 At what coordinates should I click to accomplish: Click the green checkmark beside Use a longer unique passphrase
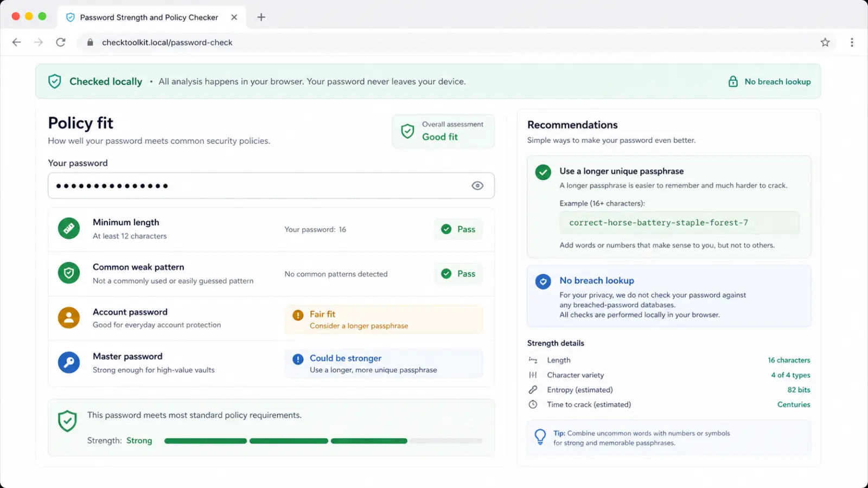543,172
